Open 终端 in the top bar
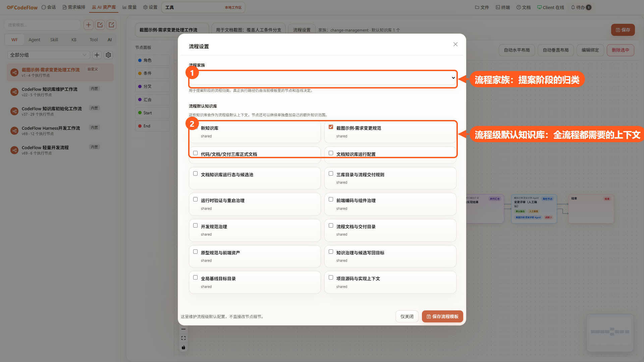 pos(503,7)
